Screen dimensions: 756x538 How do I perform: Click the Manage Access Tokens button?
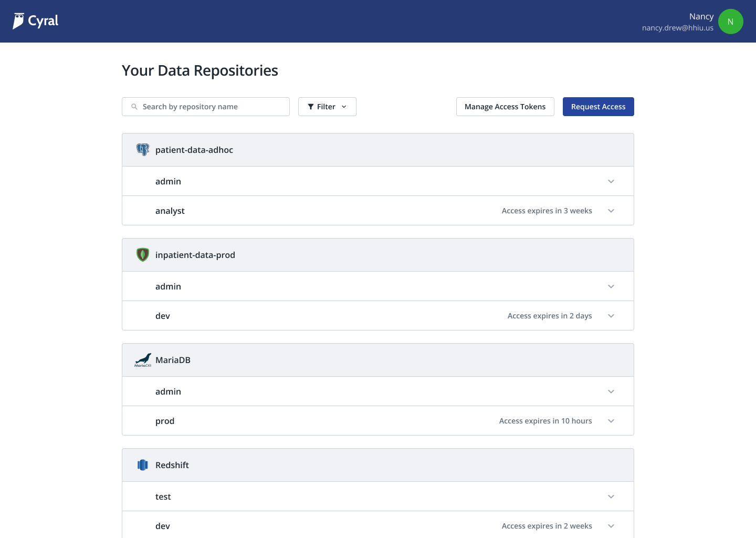505,107
